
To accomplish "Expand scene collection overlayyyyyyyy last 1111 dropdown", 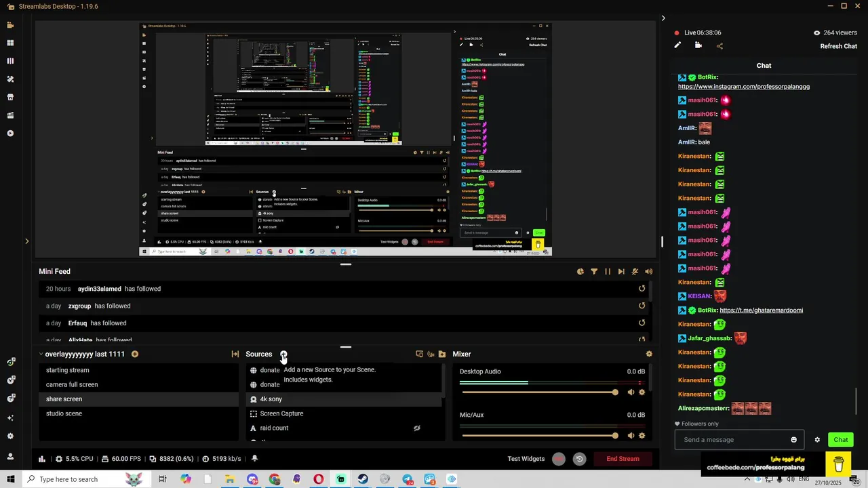I will (x=41, y=354).
